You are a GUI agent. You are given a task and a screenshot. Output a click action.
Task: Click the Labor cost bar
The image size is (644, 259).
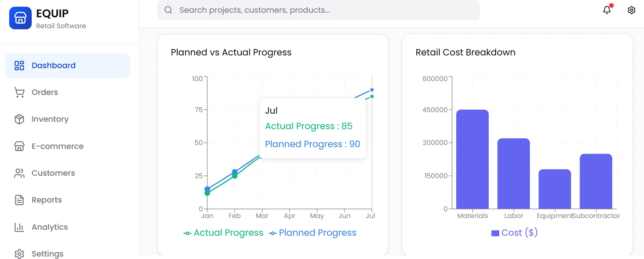[513, 174]
